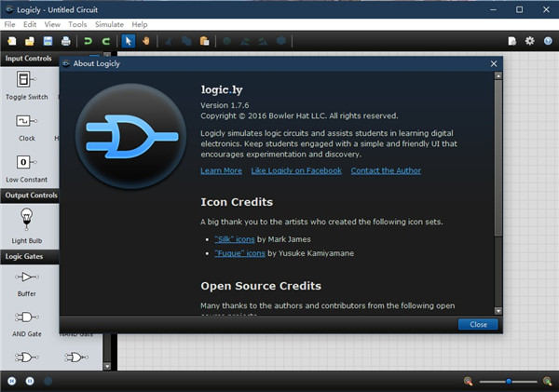The width and height of the screenshot is (559, 392).
Task: Collapse the Output Controls section
Action: click(x=30, y=196)
